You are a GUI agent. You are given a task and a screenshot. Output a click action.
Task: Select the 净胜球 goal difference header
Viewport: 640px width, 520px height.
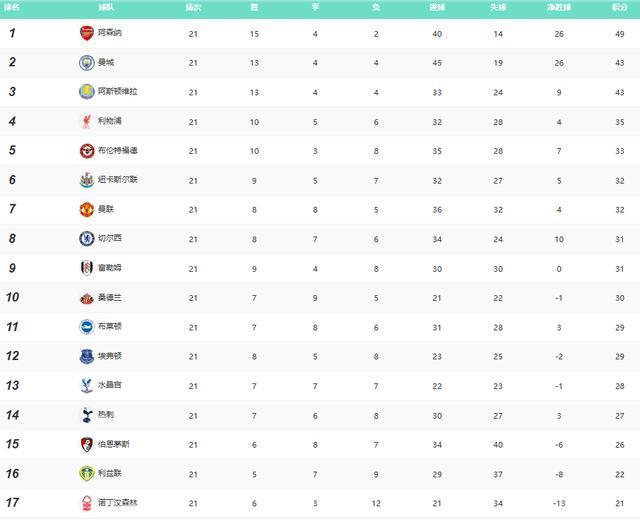(x=558, y=6)
